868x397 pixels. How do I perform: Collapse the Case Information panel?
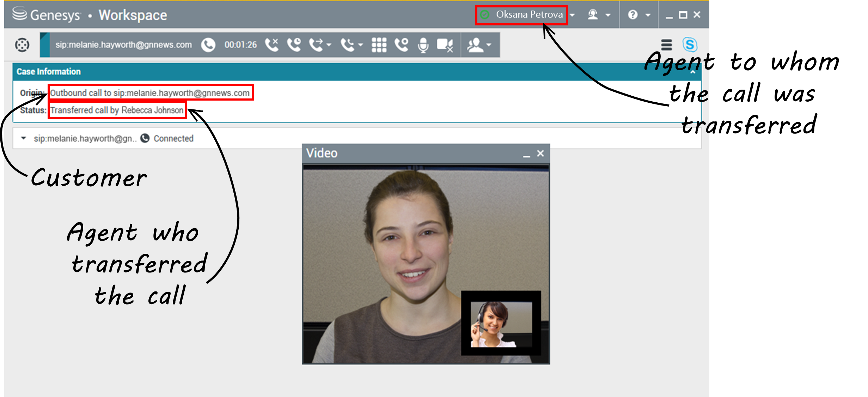click(693, 72)
